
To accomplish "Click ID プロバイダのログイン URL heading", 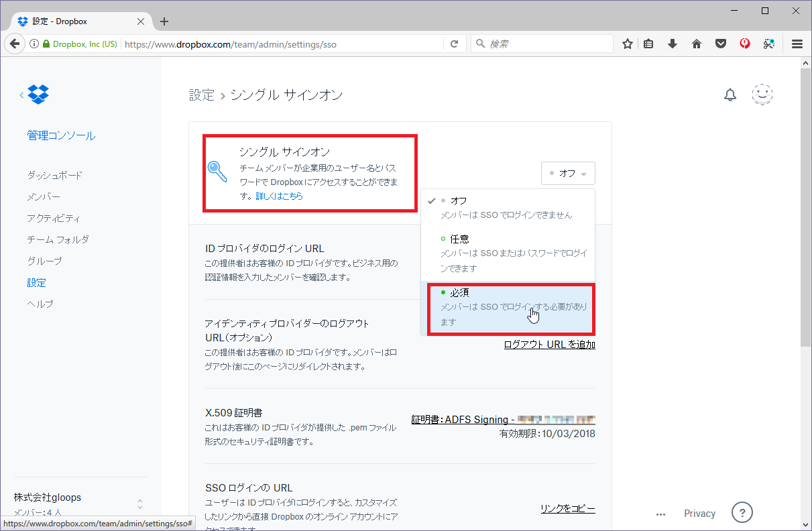I will tap(264, 249).
